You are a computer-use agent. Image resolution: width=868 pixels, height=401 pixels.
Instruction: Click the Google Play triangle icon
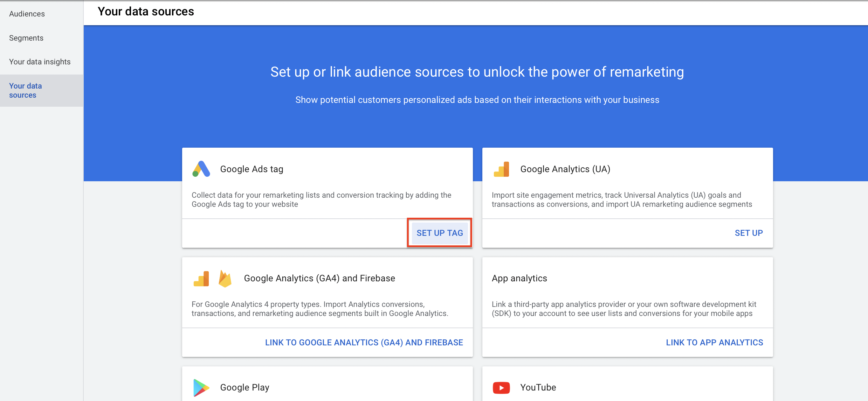[x=201, y=388]
